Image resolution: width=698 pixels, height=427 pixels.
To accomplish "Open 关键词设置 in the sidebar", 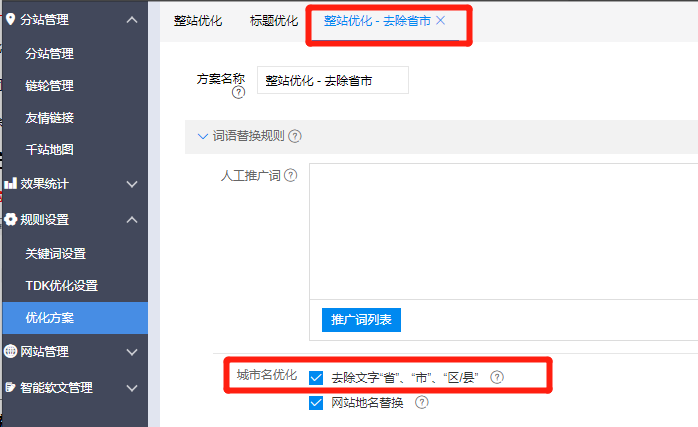I will pos(56,254).
